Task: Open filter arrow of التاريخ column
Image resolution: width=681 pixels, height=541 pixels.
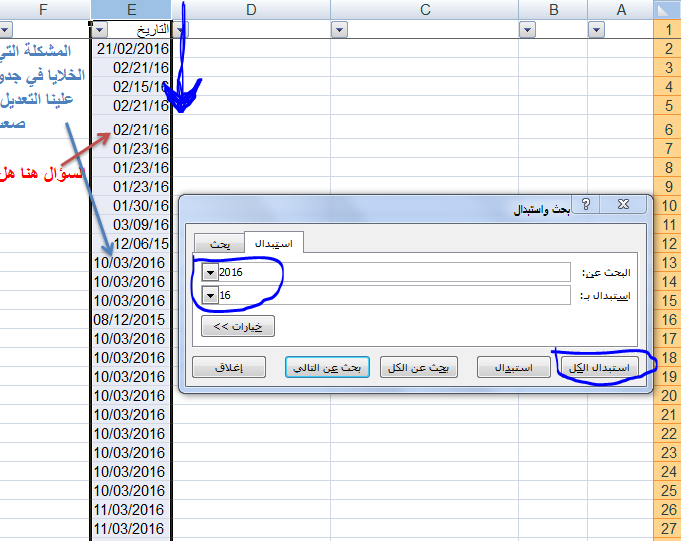Action: pyautogui.click(x=179, y=31)
